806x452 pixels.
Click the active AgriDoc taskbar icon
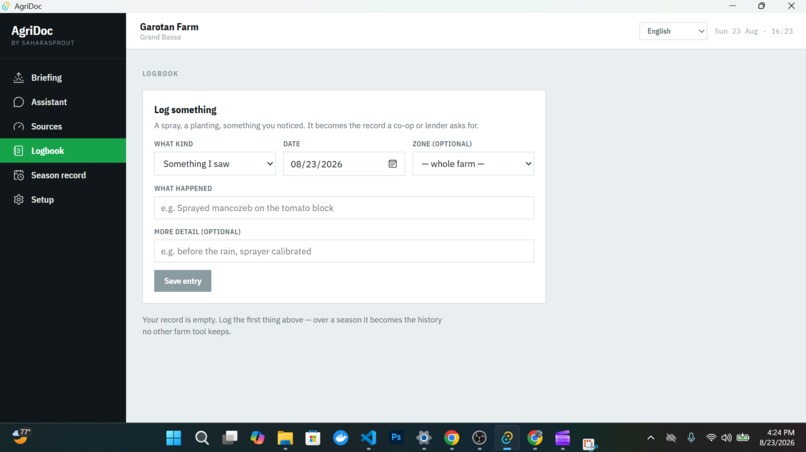[x=507, y=438]
